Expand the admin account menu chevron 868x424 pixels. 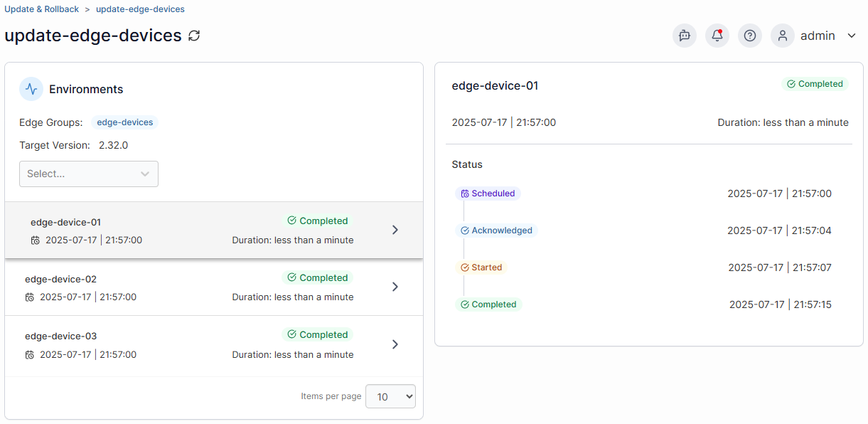tap(852, 36)
